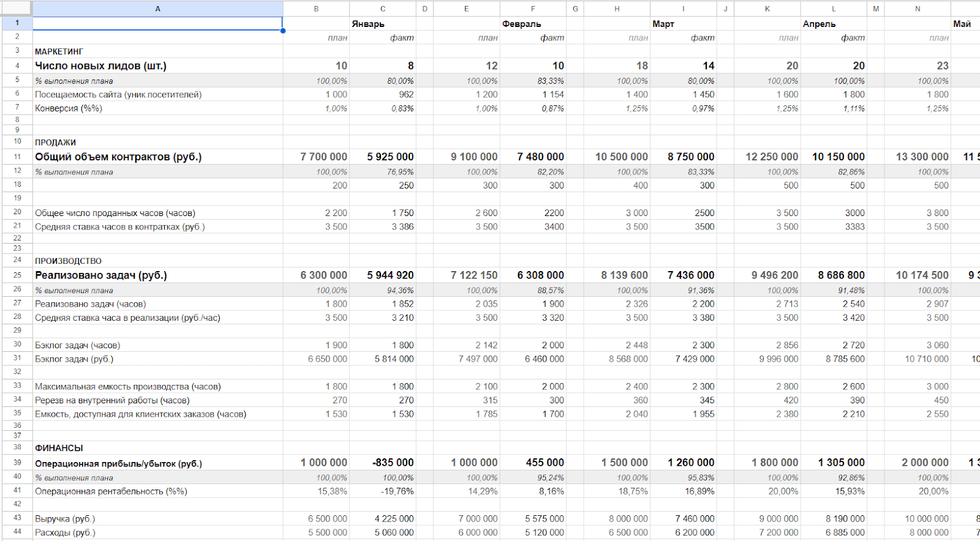
Task: Select the "Число новых лидов (шт.)" cell
Action: pyautogui.click(x=157, y=65)
